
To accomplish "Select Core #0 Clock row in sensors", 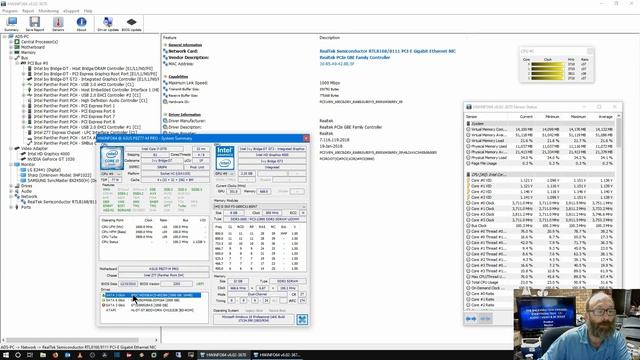I will [540, 203].
